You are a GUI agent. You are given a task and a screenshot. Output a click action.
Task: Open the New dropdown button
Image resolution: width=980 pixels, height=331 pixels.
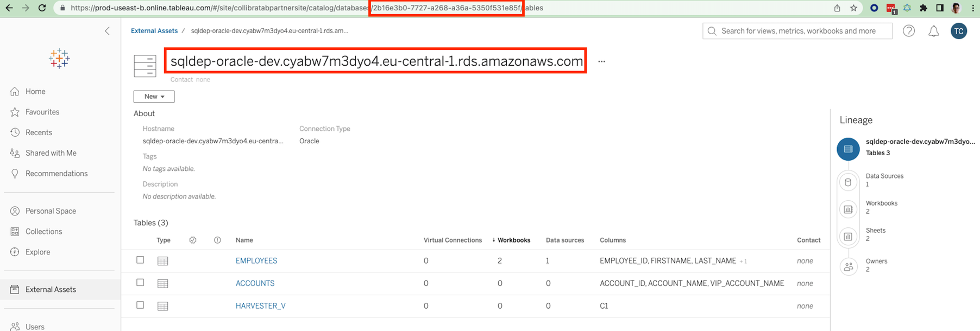click(x=154, y=97)
